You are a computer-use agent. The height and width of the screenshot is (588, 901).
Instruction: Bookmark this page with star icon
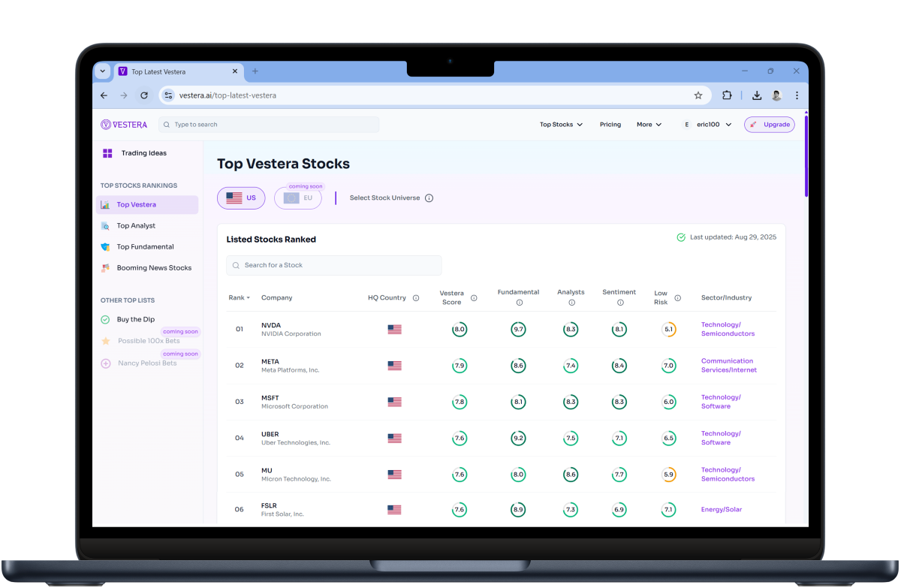click(x=698, y=95)
